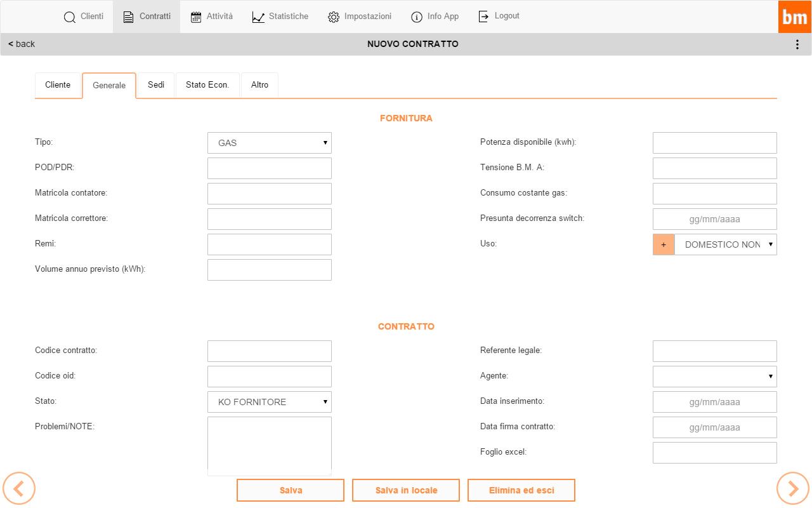This screenshot has width=812, height=508.
Task: Click the Contratti document icon
Action: [129, 17]
